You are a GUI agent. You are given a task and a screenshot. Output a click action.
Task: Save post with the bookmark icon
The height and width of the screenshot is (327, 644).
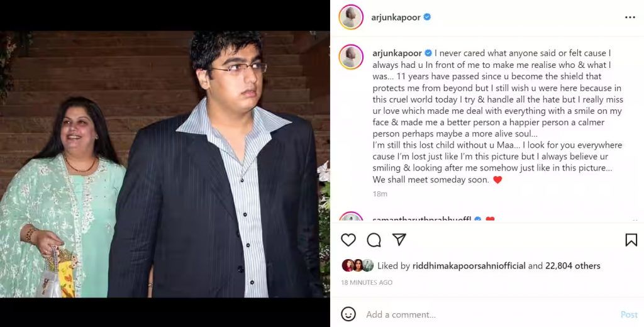coord(631,240)
